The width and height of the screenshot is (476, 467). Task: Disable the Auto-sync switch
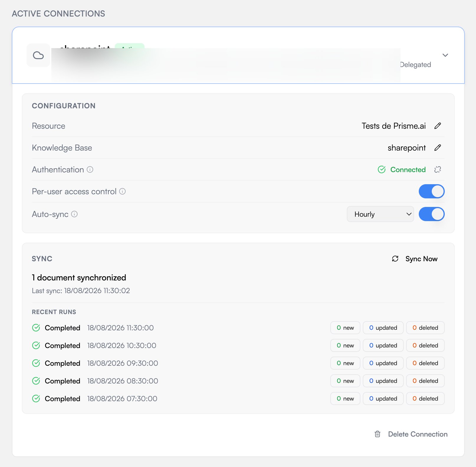[431, 214]
